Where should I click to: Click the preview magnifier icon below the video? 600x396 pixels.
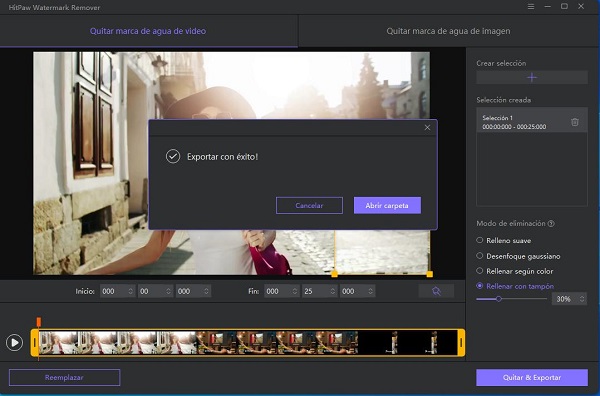436,291
